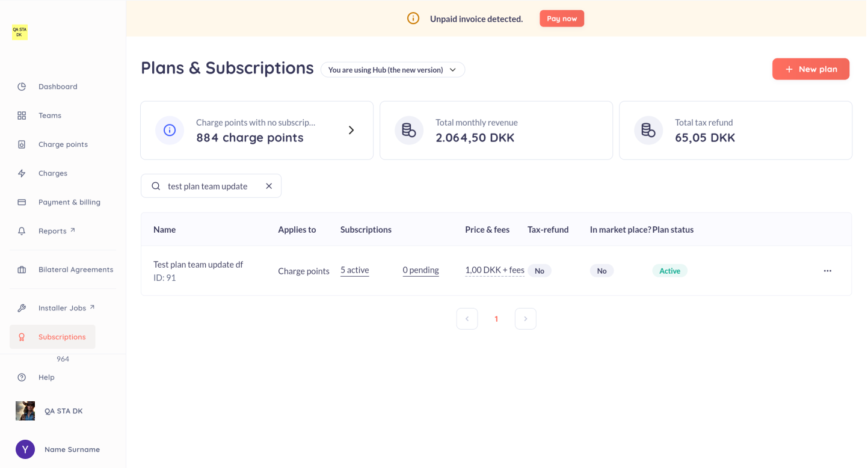This screenshot has width=868, height=468.
Task: Clear the search field with X icon
Action: coord(269,186)
